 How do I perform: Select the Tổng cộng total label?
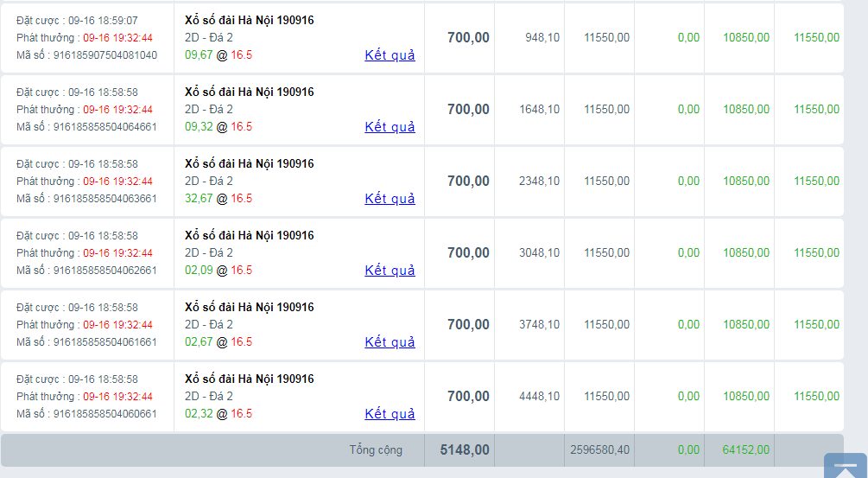[x=376, y=450]
